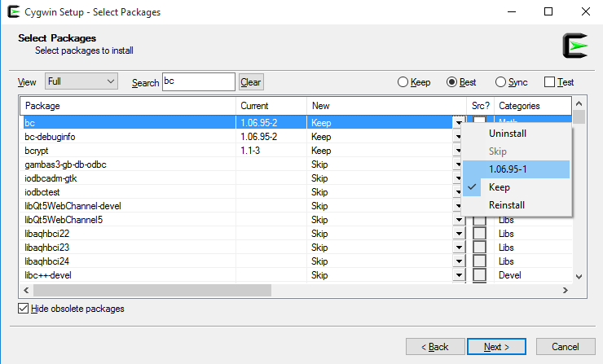Click the horizontal scrollbar right arrow
This screenshot has width=603, height=364.
[565, 290]
